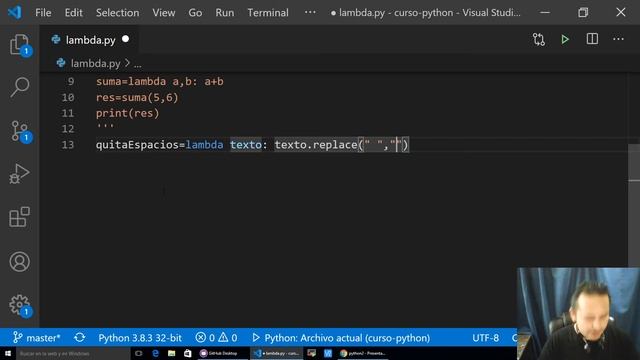Click the word quitaEspacios in line 13
Image resolution: width=640 pixels, height=360 pixels.
[x=138, y=144]
